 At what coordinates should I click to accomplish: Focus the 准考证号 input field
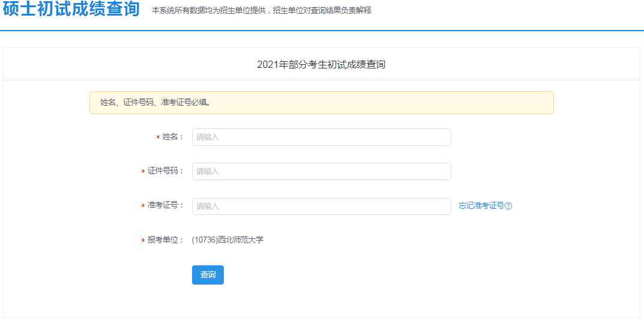(x=322, y=206)
